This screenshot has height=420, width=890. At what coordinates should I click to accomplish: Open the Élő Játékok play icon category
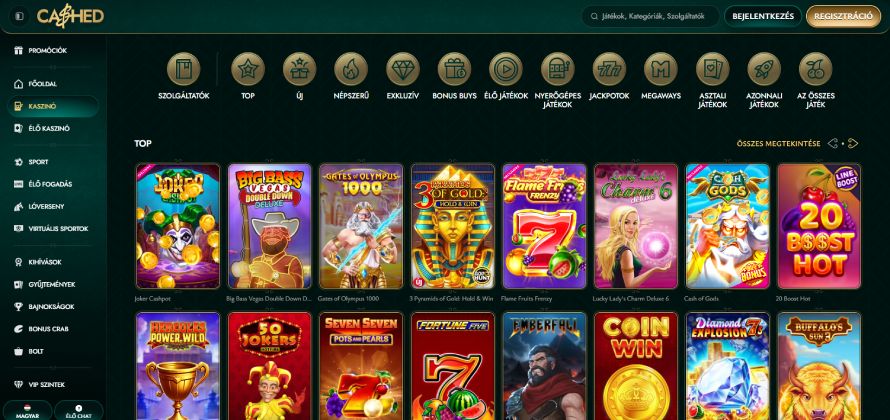click(506, 69)
